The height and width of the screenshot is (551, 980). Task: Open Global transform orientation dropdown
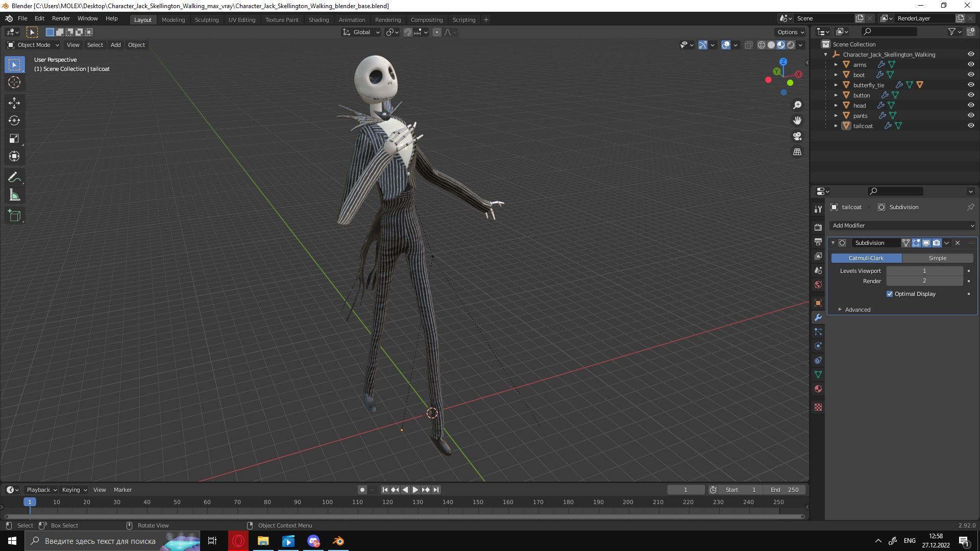coord(361,32)
